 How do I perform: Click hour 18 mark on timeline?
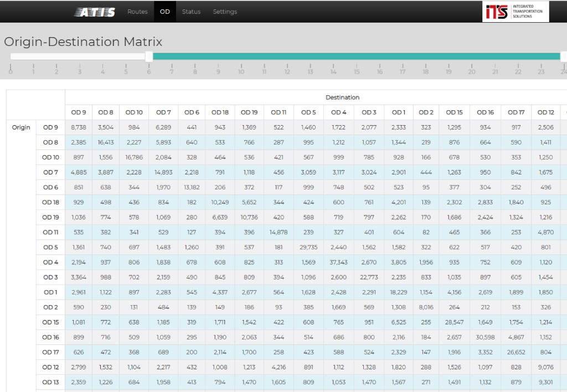point(426,71)
